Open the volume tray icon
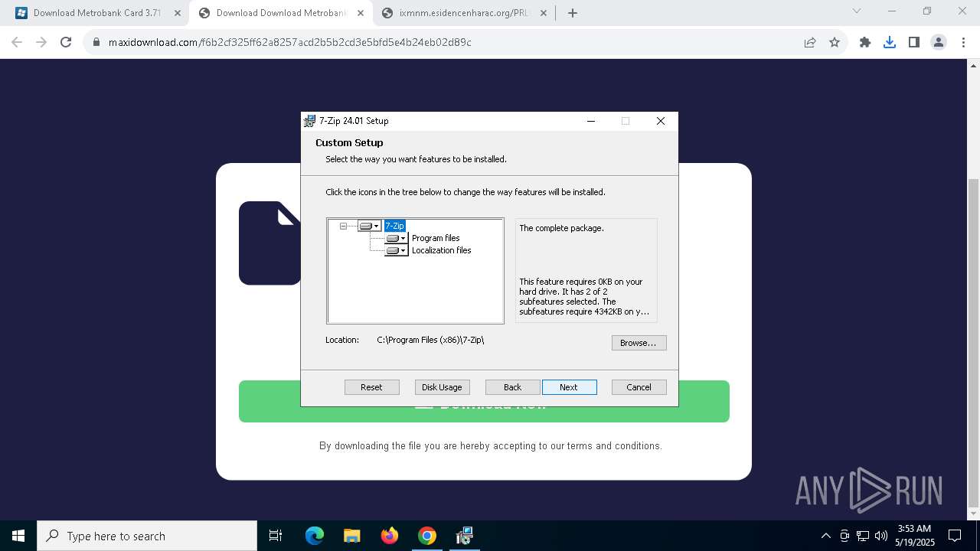Image resolution: width=980 pixels, height=551 pixels. [x=881, y=536]
